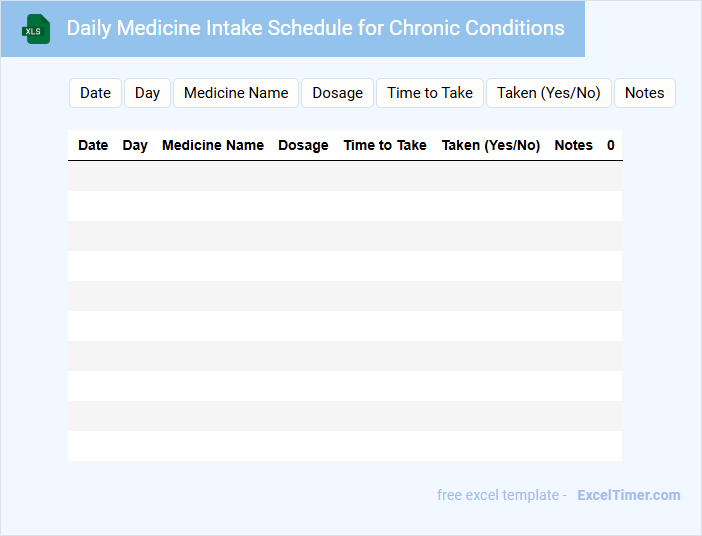Click the Taken (Yes/No) tag button
Viewport: 702px width, 536px height.
click(x=548, y=93)
